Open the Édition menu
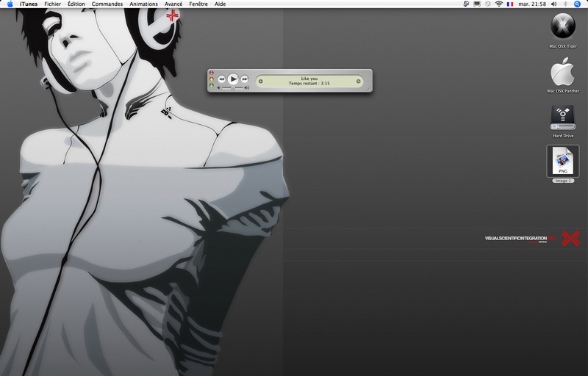Viewport: 588px width, 376px height. pos(76,4)
